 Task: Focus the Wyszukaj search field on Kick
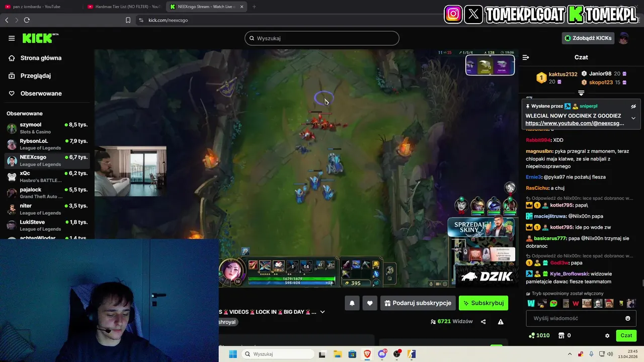[322, 38]
